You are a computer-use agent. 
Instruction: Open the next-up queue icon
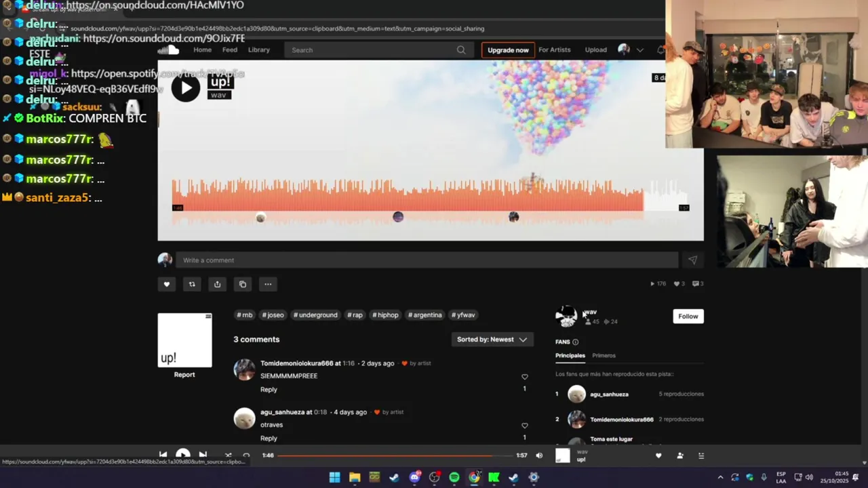pos(701,456)
